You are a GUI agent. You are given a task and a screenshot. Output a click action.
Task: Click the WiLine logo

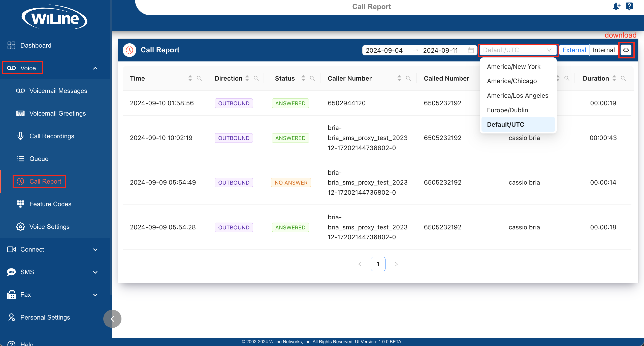[x=54, y=18]
